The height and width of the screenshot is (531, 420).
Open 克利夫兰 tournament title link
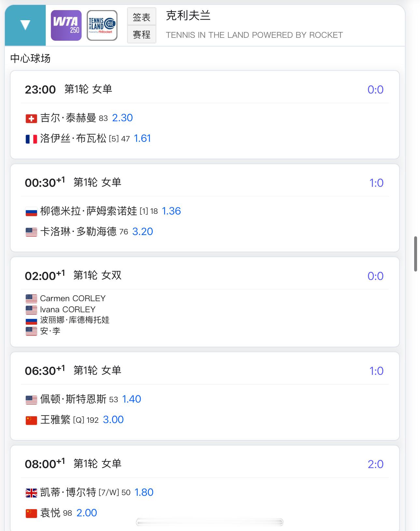(x=188, y=15)
